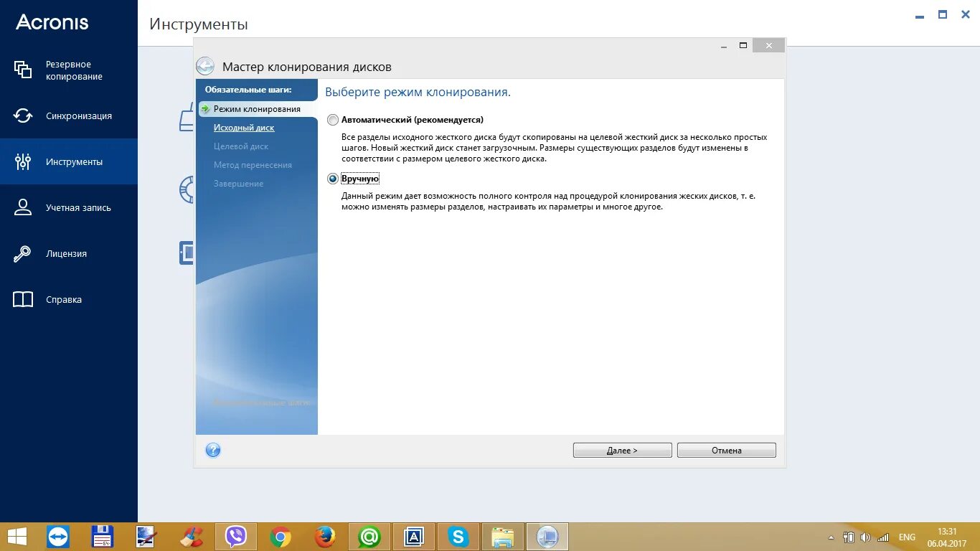
Task: Switch the ENG input language indicator
Action: tap(907, 537)
